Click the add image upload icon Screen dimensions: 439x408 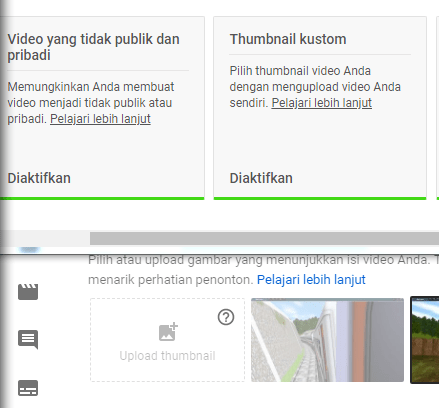(168, 332)
